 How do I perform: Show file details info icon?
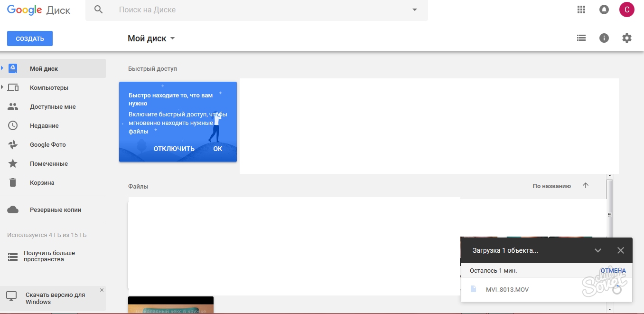(x=604, y=38)
